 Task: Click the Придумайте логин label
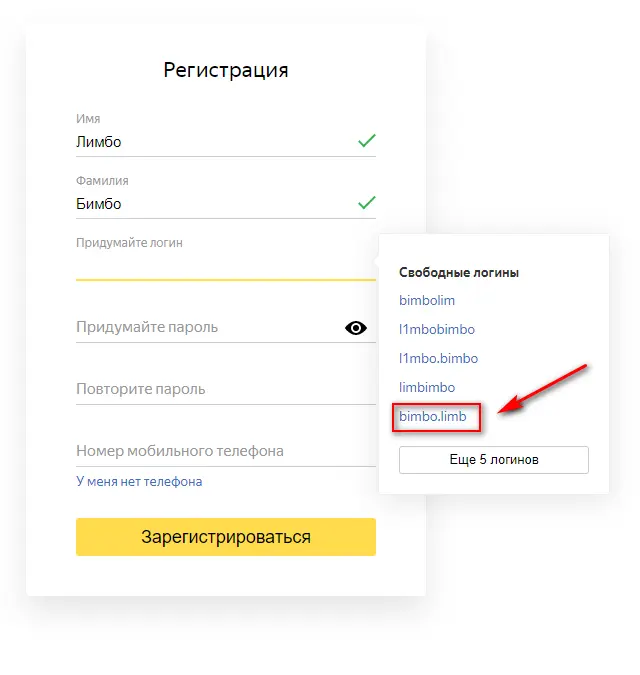(x=129, y=243)
